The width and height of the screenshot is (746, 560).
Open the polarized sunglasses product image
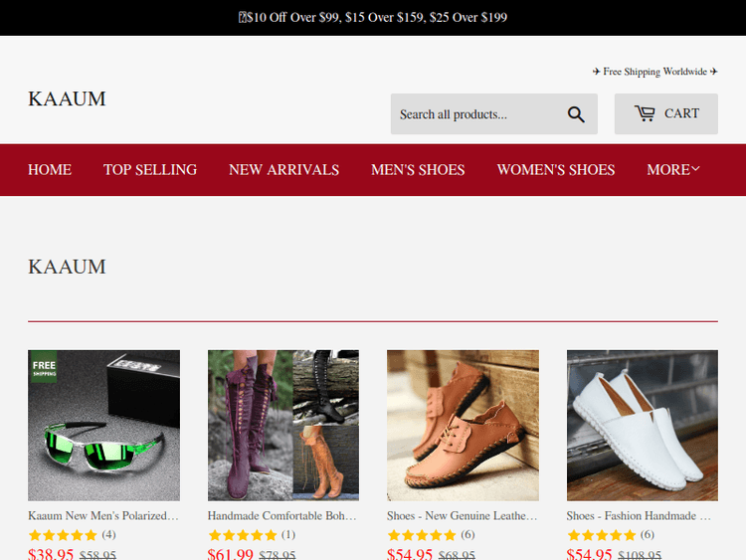click(x=103, y=426)
